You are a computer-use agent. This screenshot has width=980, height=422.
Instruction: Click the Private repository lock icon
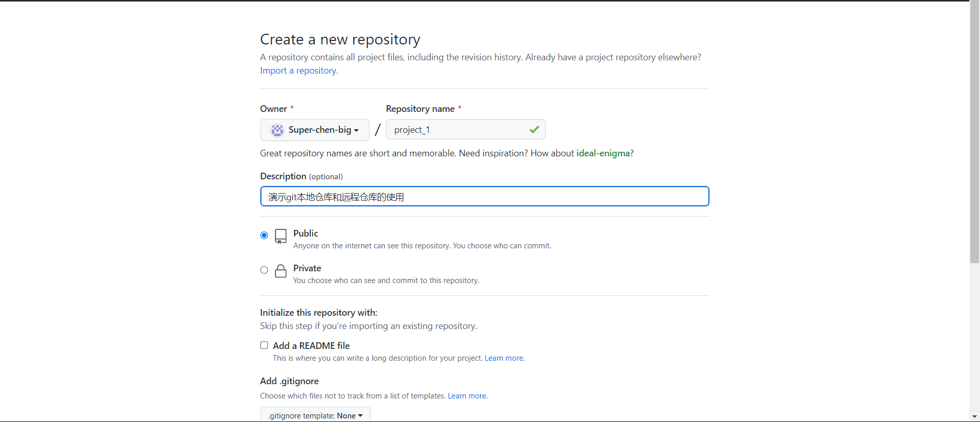click(x=281, y=271)
